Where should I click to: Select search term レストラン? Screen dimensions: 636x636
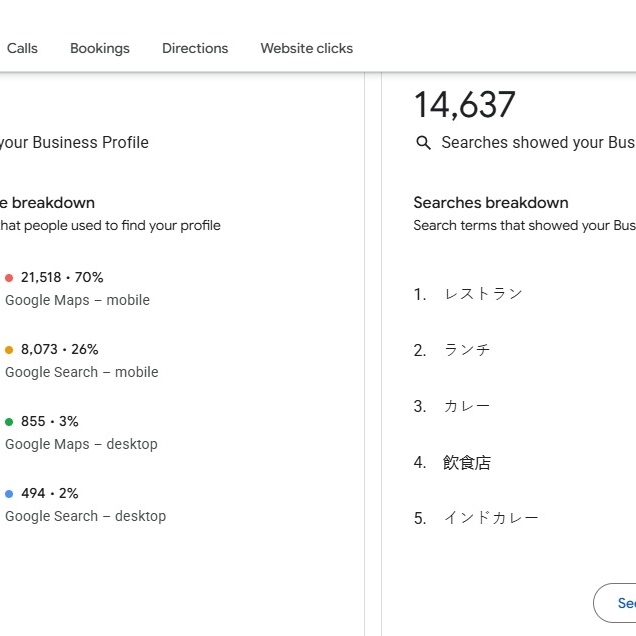(483, 294)
